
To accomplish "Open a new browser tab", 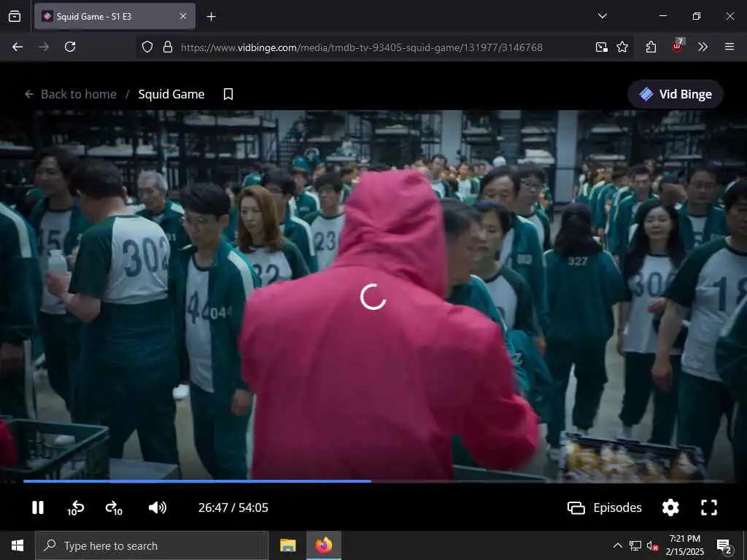I will (211, 17).
